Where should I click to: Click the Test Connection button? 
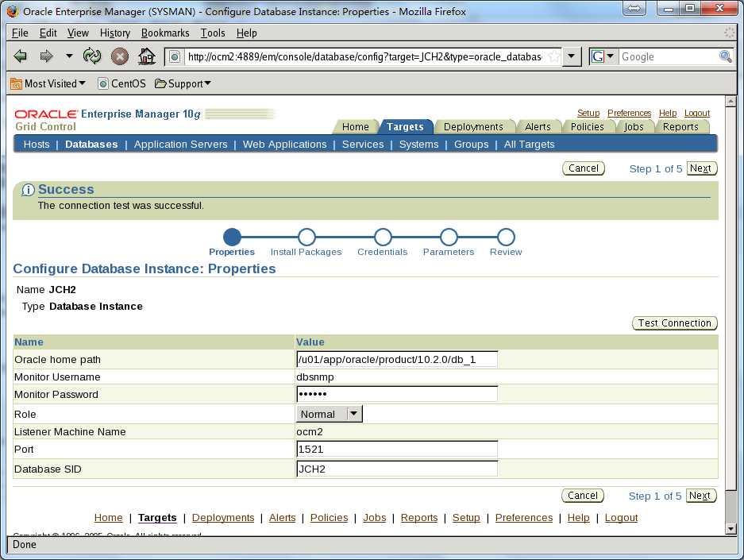click(675, 323)
